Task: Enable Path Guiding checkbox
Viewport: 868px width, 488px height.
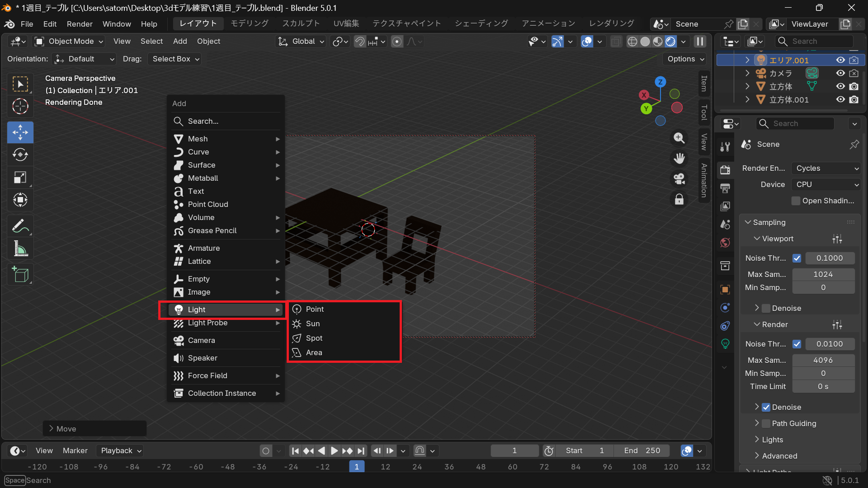Action: (x=766, y=423)
